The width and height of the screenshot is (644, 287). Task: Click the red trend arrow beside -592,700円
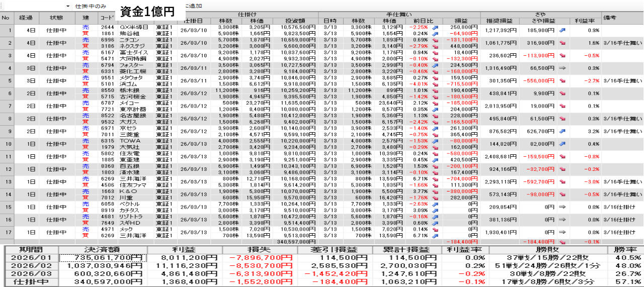(561, 181)
